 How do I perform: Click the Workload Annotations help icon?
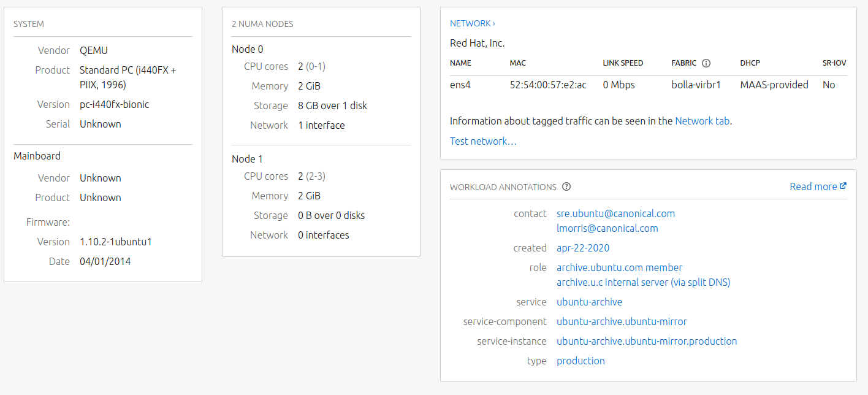(x=566, y=186)
